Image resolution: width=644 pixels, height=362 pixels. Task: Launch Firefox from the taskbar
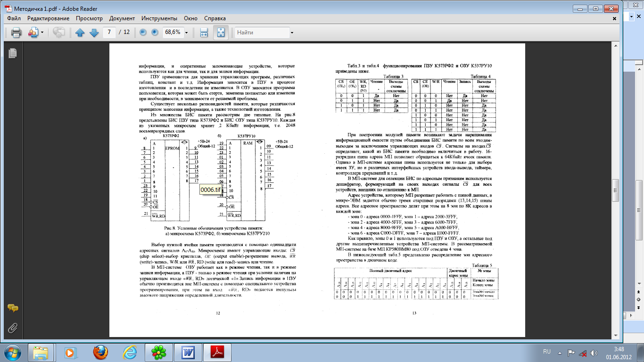[100, 352]
